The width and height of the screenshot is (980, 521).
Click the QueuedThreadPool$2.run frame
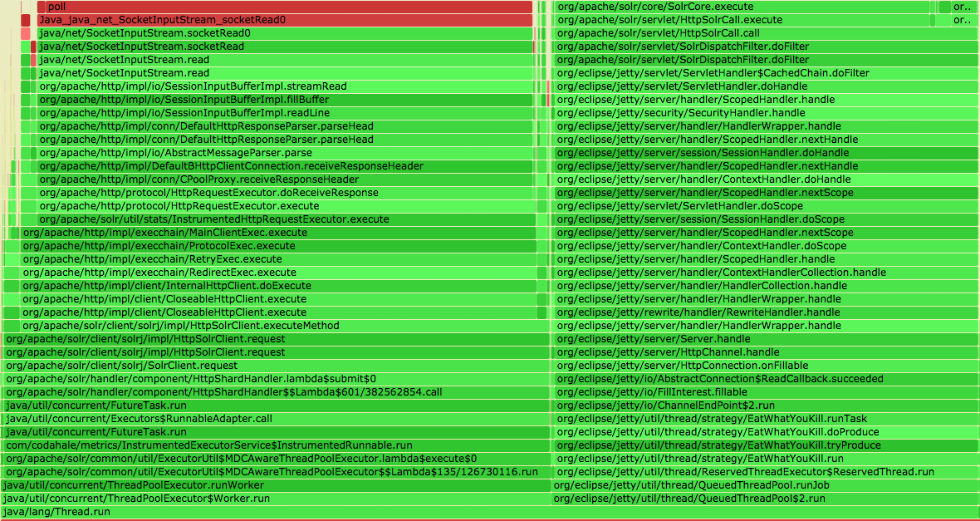point(765,499)
